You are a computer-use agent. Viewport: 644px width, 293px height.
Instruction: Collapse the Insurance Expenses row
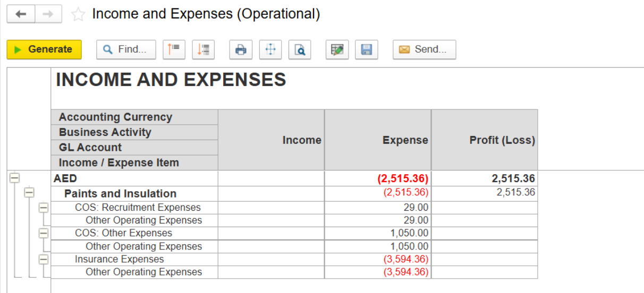coord(44,259)
